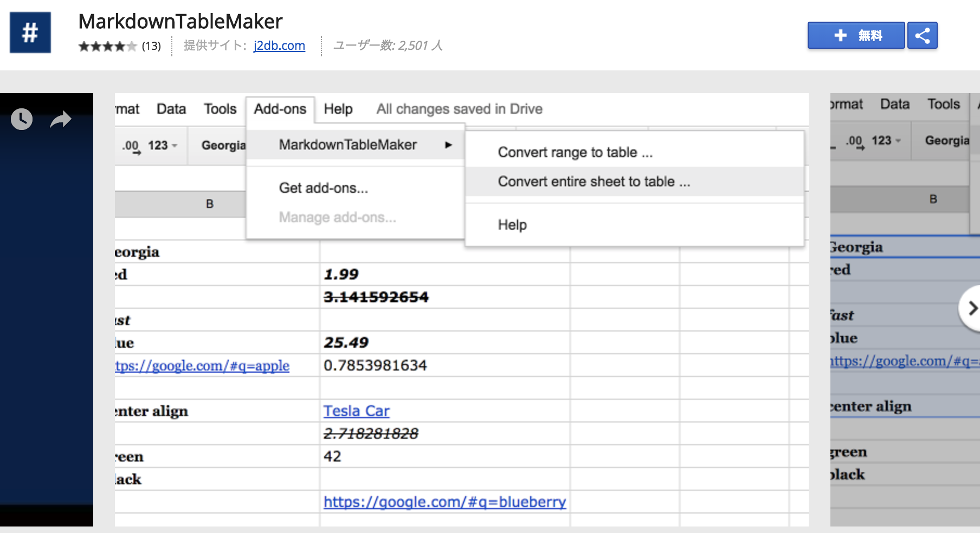Screen dimensions: 980x533
Task: Click 'Get add-ons...' in the menu
Action: point(323,188)
